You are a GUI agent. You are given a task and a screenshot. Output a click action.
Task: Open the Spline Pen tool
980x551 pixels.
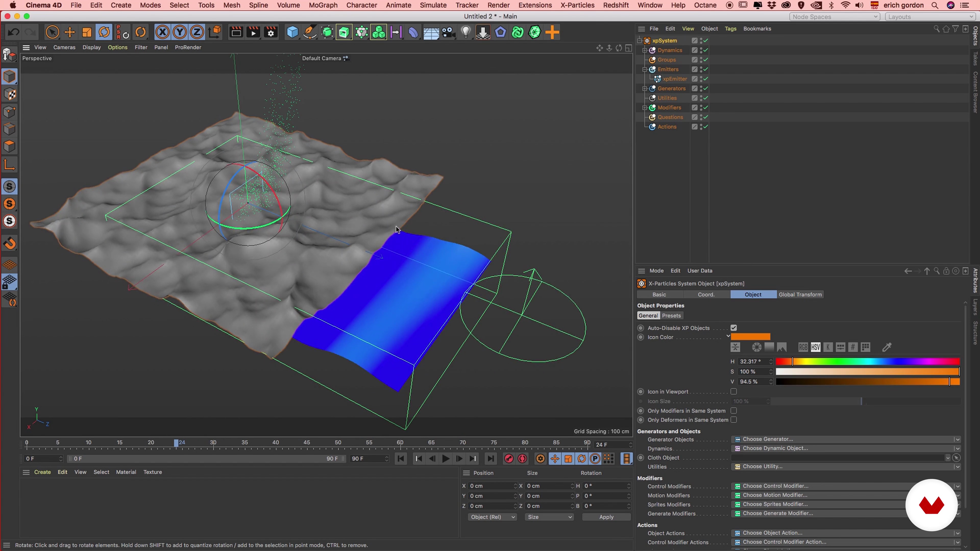pos(310,32)
